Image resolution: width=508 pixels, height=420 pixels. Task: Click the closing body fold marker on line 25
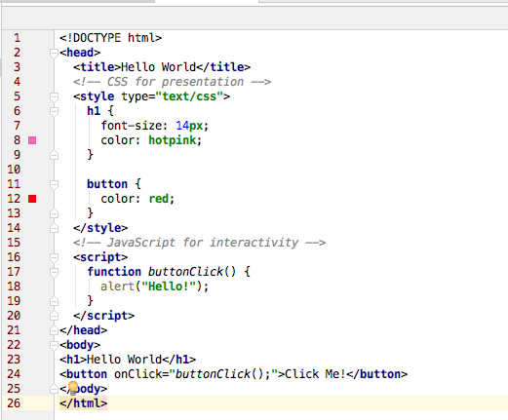pyautogui.click(x=54, y=389)
